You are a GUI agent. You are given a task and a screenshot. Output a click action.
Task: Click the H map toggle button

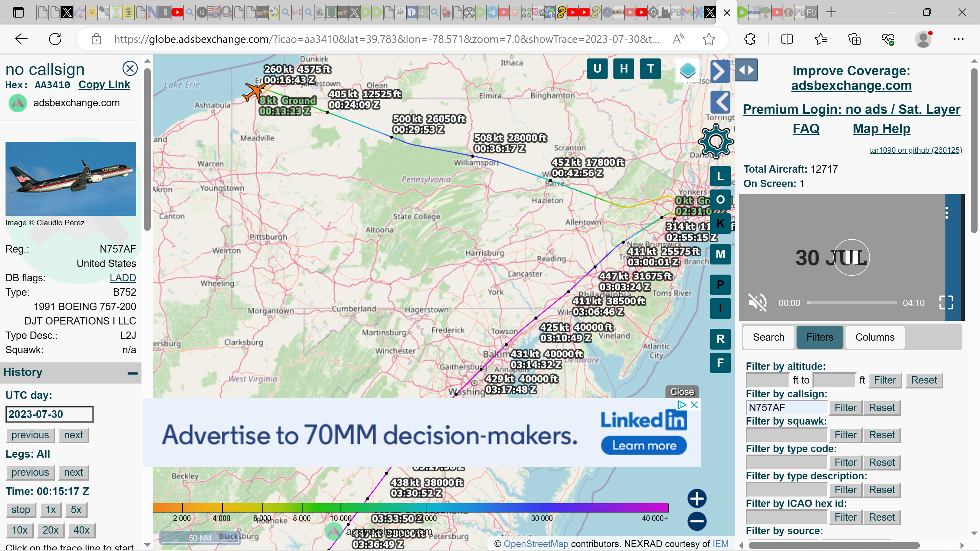(624, 69)
